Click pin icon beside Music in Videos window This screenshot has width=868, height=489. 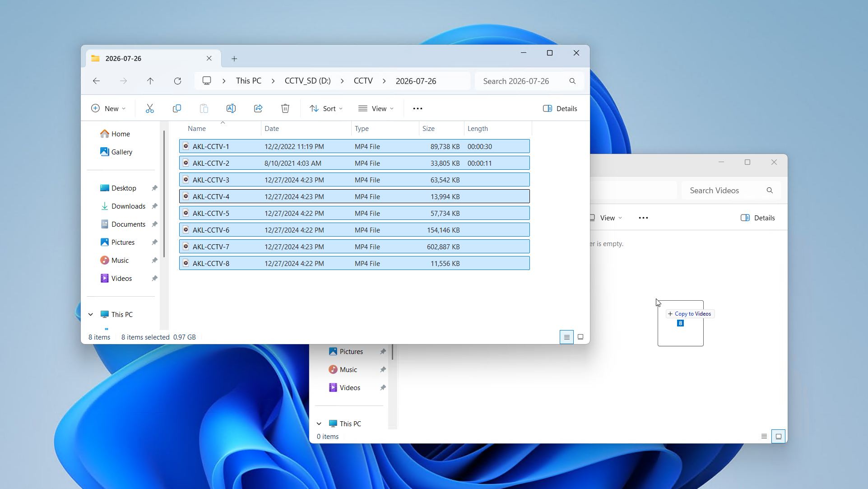tap(383, 370)
